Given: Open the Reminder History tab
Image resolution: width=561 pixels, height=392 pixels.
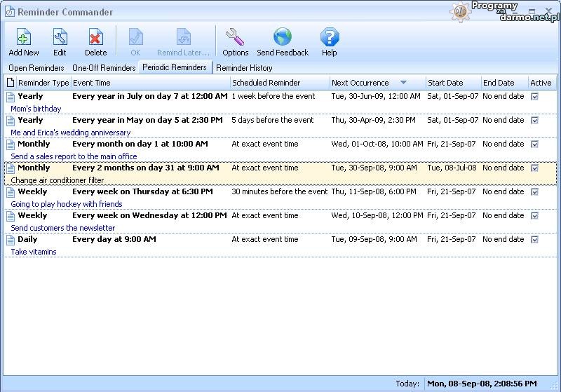Looking at the screenshot, I should click(244, 68).
